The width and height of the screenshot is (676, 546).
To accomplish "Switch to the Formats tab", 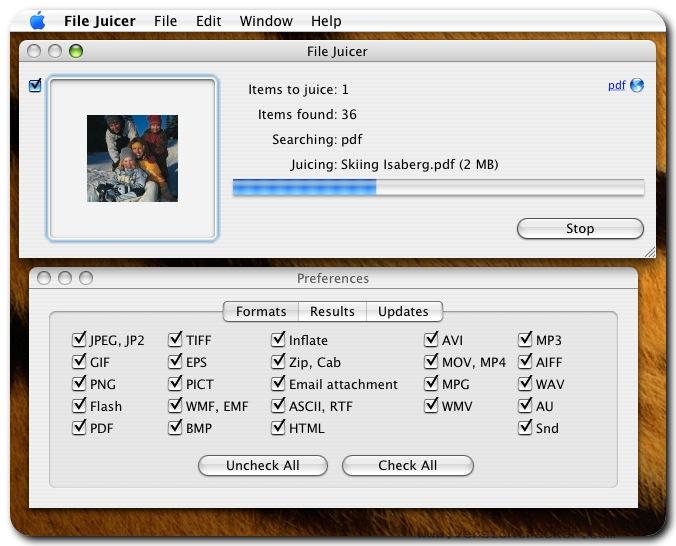I will click(261, 311).
